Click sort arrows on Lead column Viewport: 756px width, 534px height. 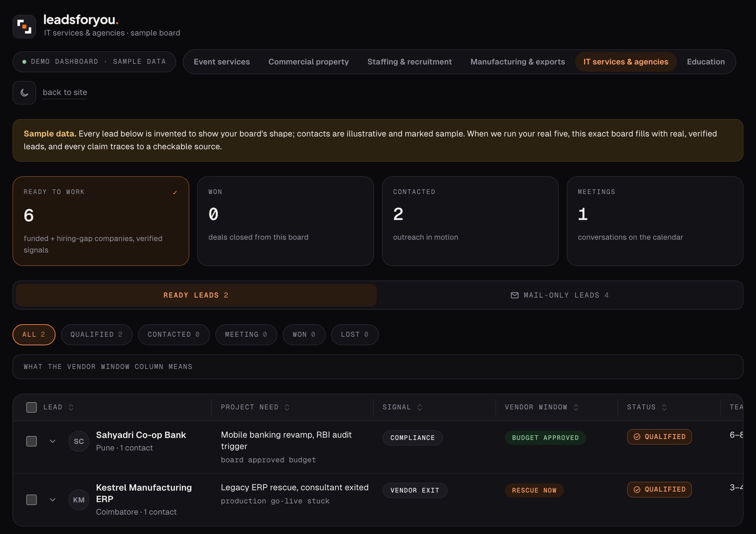[71, 407]
